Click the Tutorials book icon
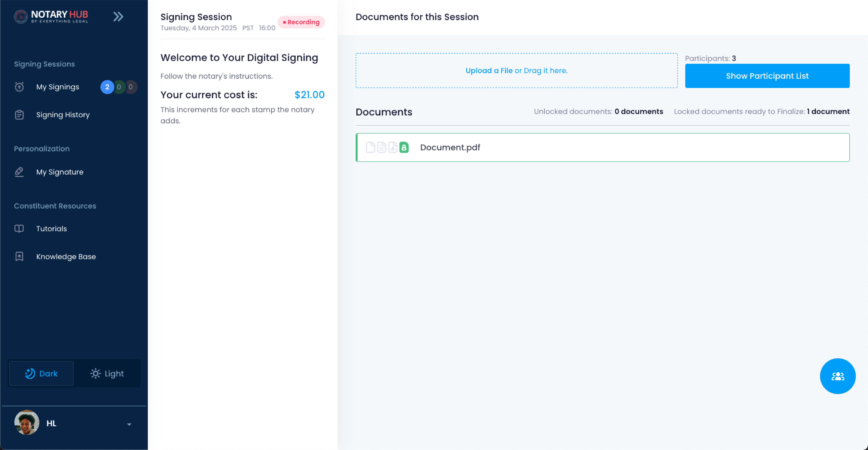This screenshot has width=868, height=450. [x=19, y=229]
